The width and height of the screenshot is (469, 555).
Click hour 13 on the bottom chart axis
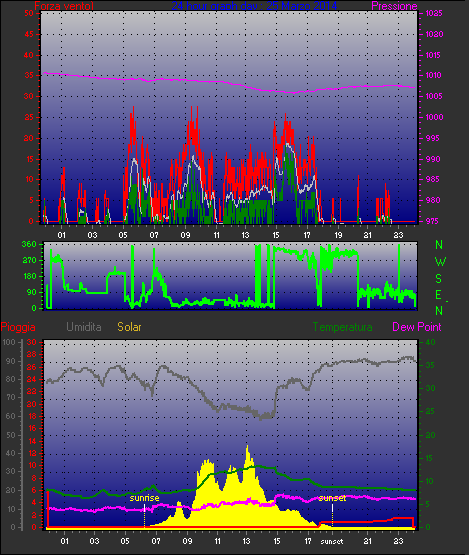(x=247, y=542)
